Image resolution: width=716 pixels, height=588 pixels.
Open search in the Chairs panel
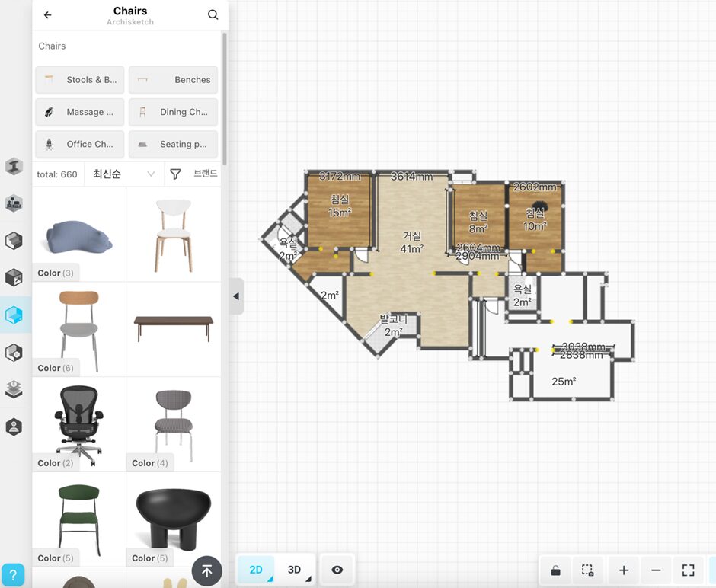click(213, 15)
